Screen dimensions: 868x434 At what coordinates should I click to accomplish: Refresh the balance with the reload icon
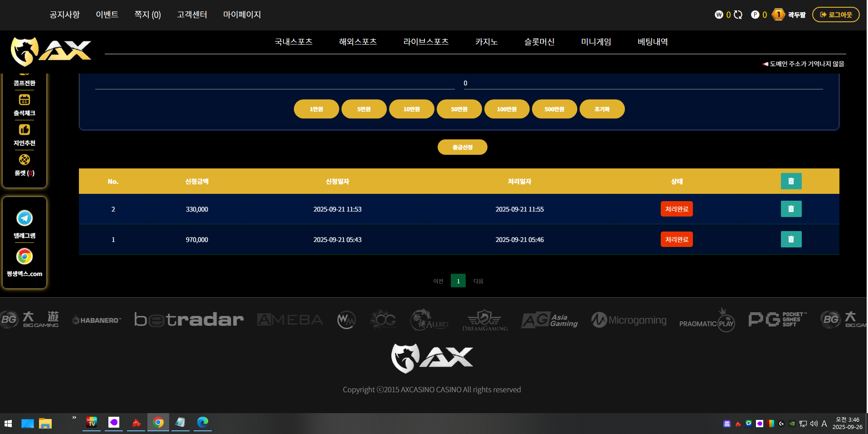[x=738, y=15]
